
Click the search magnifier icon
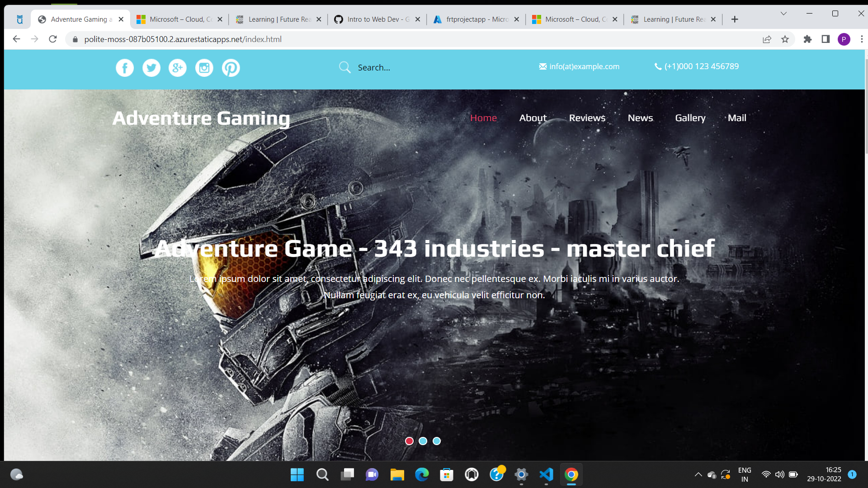point(344,67)
